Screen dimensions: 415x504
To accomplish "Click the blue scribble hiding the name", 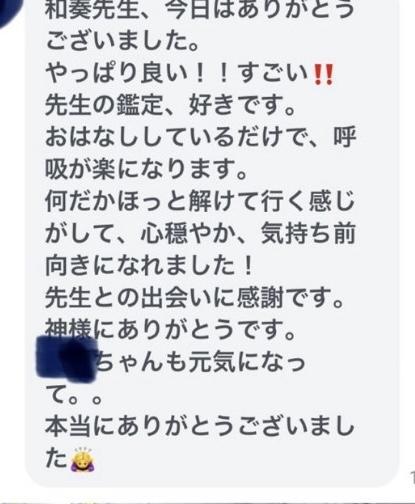I will (x=67, y=359).
